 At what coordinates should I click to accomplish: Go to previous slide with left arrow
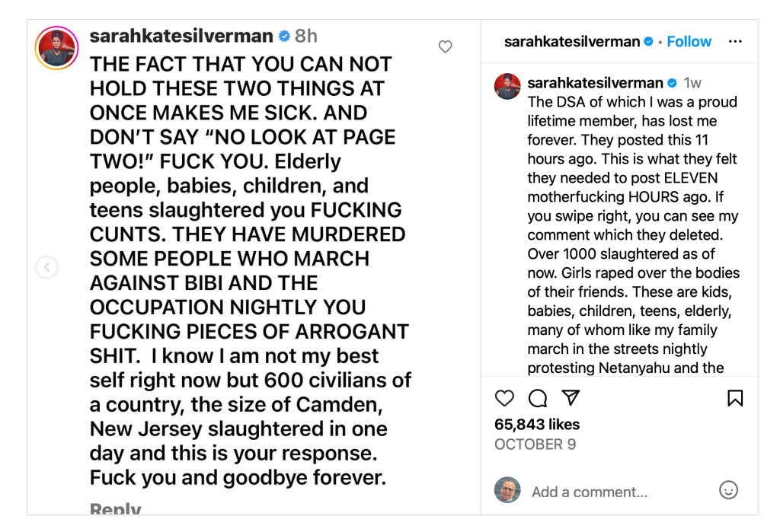click(x=47, y=267)
